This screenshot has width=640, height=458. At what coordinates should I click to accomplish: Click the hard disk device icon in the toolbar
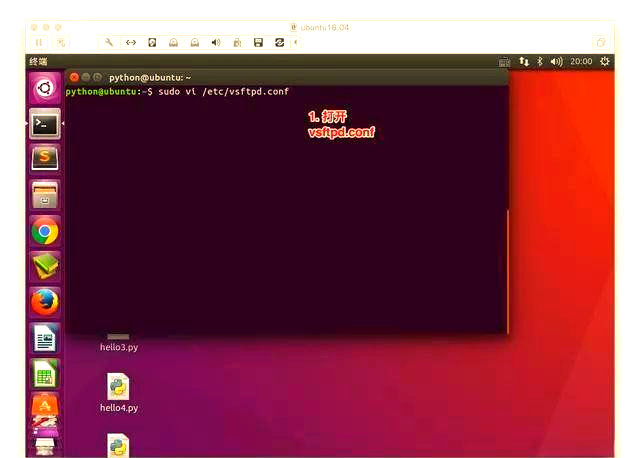tap(152, 42)
